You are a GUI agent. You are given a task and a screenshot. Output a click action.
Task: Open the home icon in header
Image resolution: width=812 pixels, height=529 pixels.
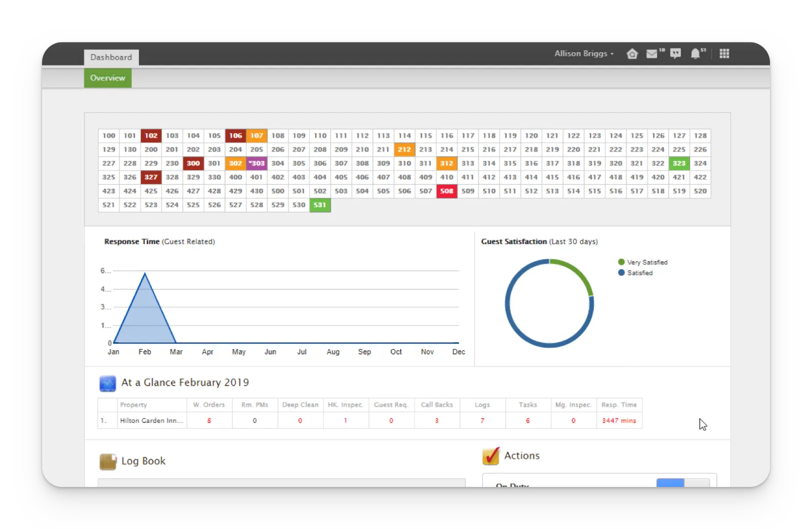pos(632,54)
